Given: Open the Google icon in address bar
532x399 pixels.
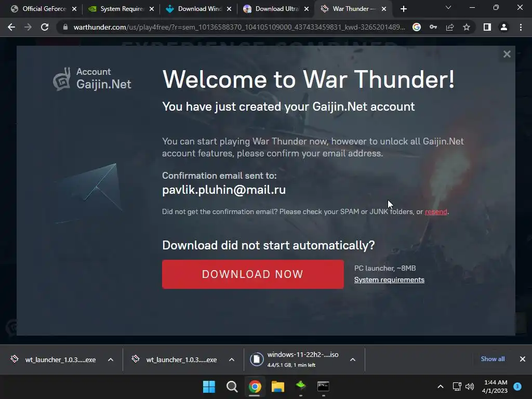Looking at the screenshot, I should [x=417, y=27].
